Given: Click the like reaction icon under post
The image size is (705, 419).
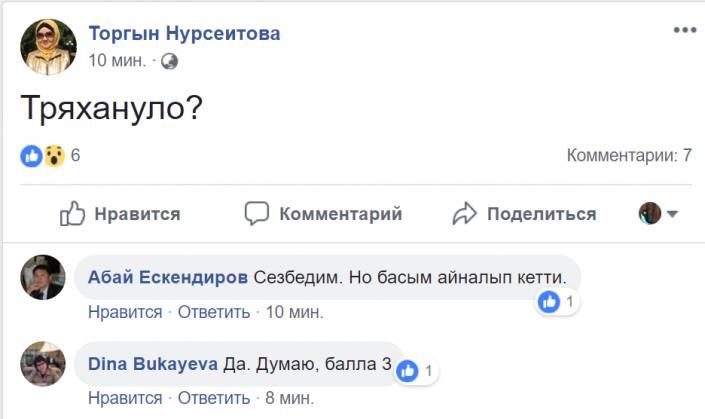Looking at the screenshot, I should tap(32, 156).
